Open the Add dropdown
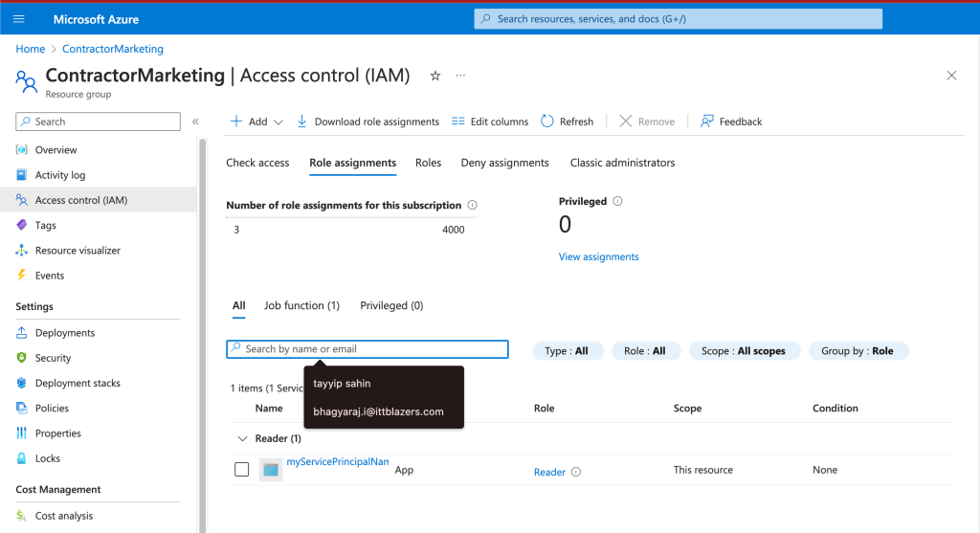980x533 pixels. (x=256, y=122)
